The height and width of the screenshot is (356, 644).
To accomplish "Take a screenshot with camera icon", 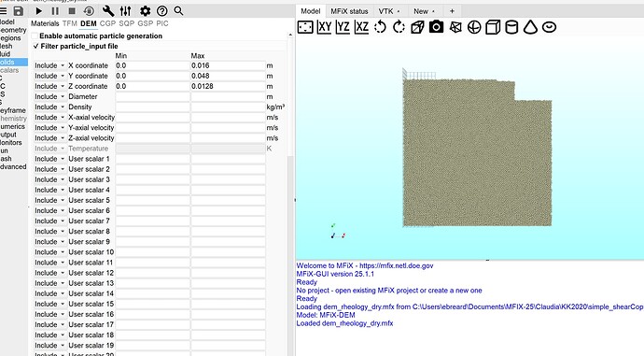I will pos(436,27).
